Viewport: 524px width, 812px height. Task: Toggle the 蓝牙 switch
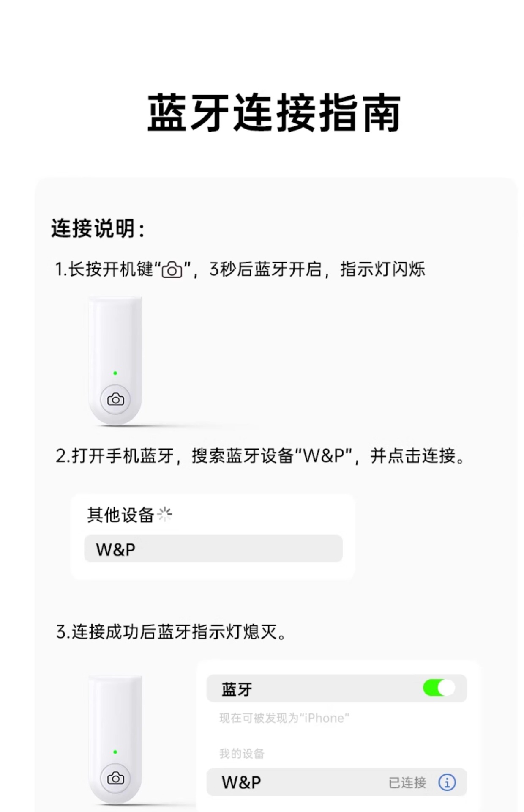click(x=439, y=688)
